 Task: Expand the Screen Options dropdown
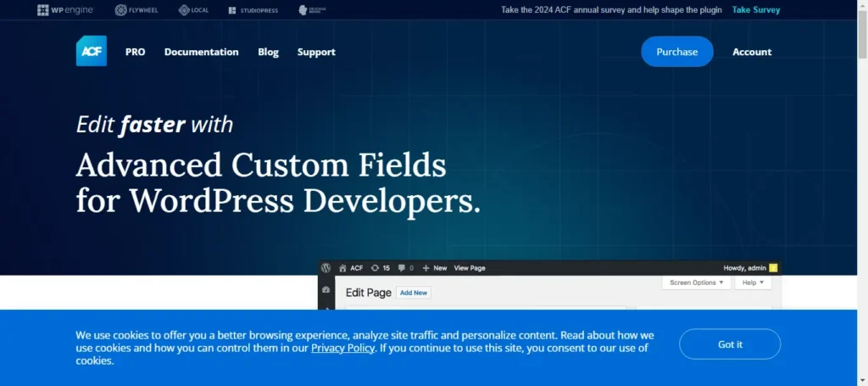pos(697,283)
